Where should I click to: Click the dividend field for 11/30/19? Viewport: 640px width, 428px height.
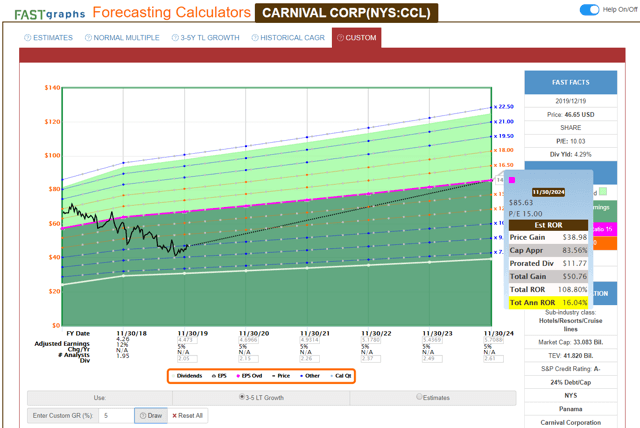coord(187,359)
